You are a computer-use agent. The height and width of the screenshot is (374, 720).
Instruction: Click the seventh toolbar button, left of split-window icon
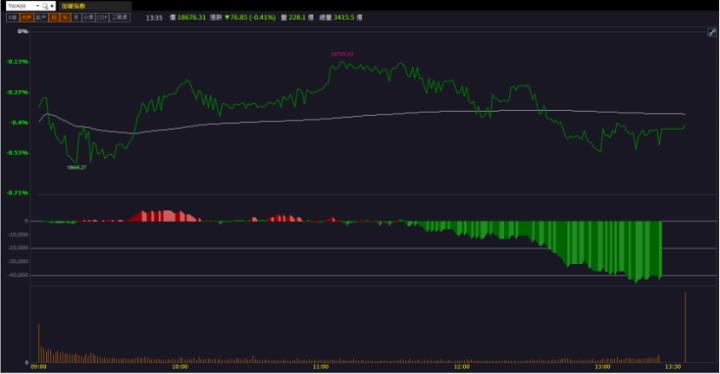click(88, 17)
